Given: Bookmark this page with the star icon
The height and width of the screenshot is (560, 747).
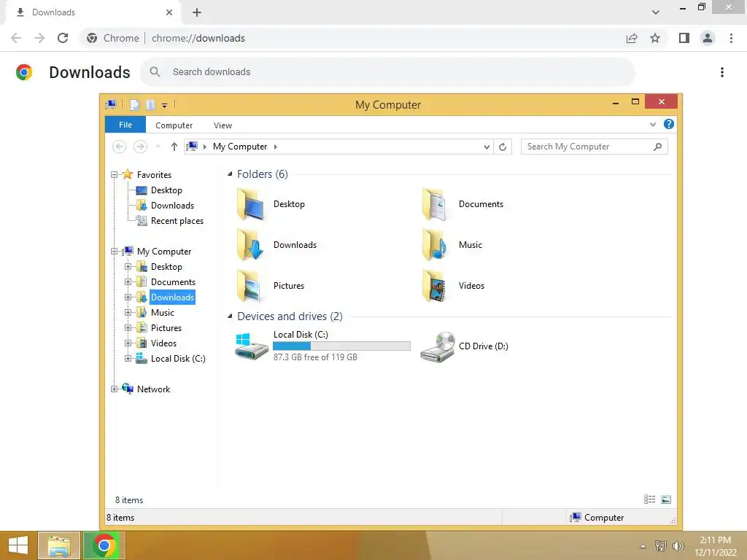Looking at the screenshot, I should tap(655, 38).
